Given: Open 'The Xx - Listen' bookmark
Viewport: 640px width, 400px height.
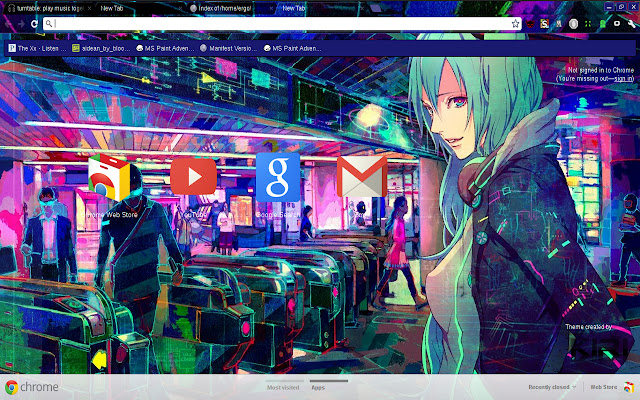Looking at the screenshot, I should pos(37,48).
